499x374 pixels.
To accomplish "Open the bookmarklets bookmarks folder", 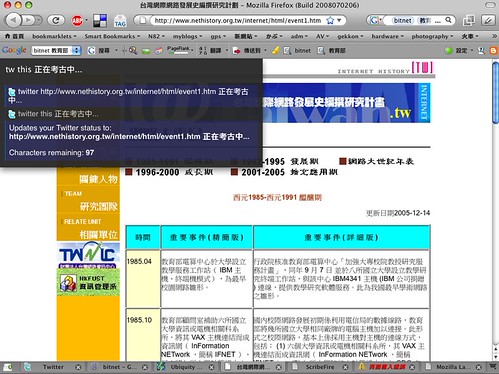I will pos(54,36).
